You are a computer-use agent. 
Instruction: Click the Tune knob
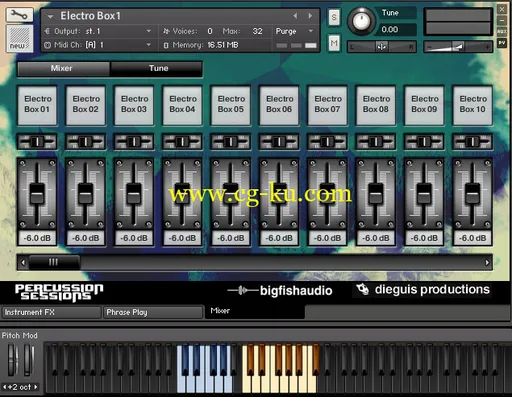361,21
